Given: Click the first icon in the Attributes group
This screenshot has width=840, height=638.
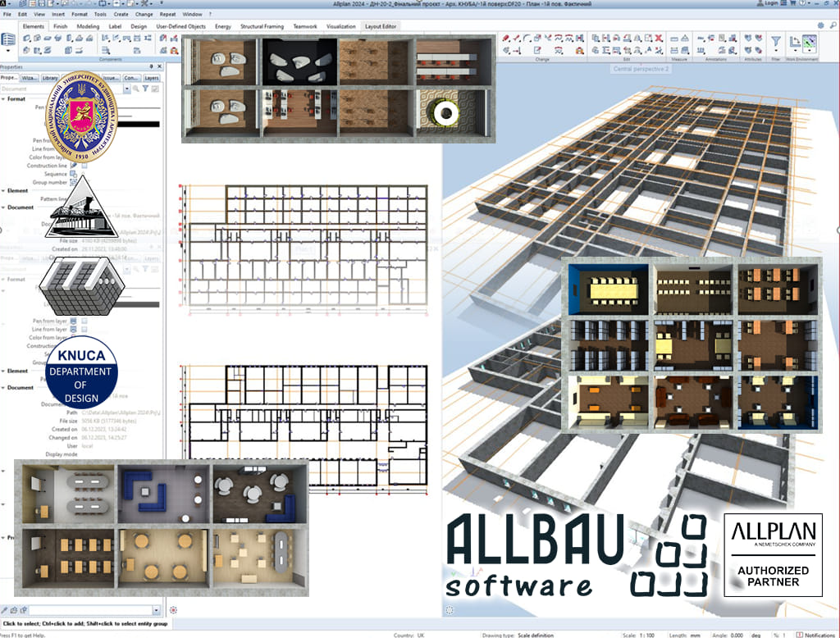Looking at the screenshot, I should click(748, 38).
